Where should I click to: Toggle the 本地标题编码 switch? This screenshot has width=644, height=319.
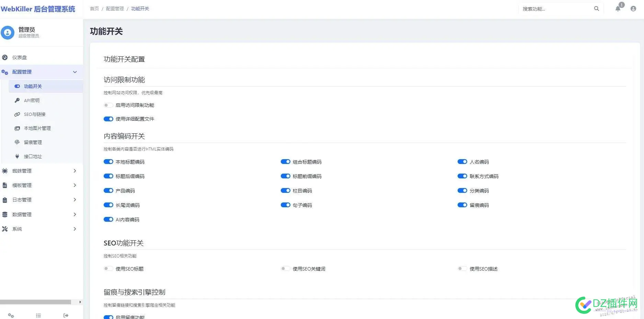point(108,162)
